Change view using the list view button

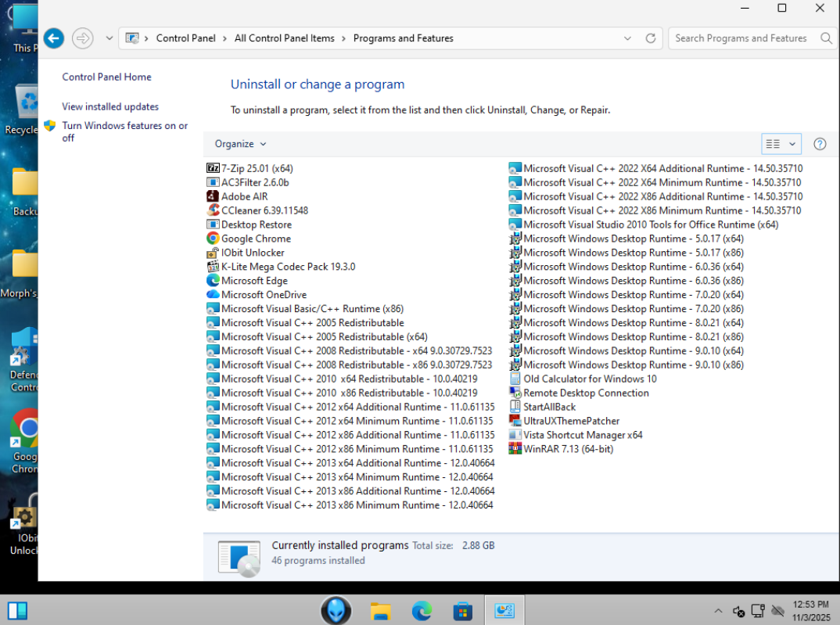[x=773, y=143]
